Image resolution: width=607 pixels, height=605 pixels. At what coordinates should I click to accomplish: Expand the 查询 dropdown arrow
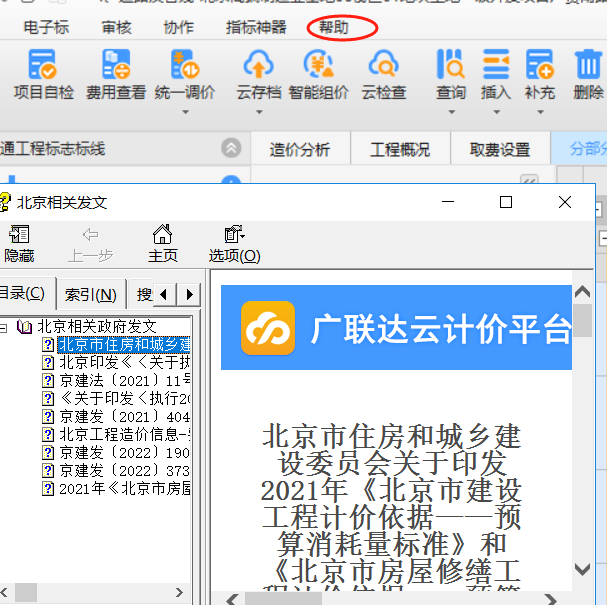(451, 112)
